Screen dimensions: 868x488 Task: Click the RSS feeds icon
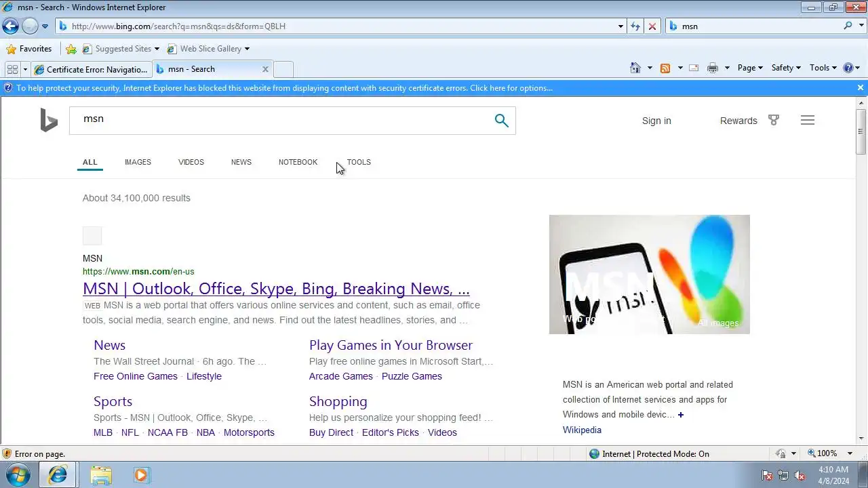point(665,68)
